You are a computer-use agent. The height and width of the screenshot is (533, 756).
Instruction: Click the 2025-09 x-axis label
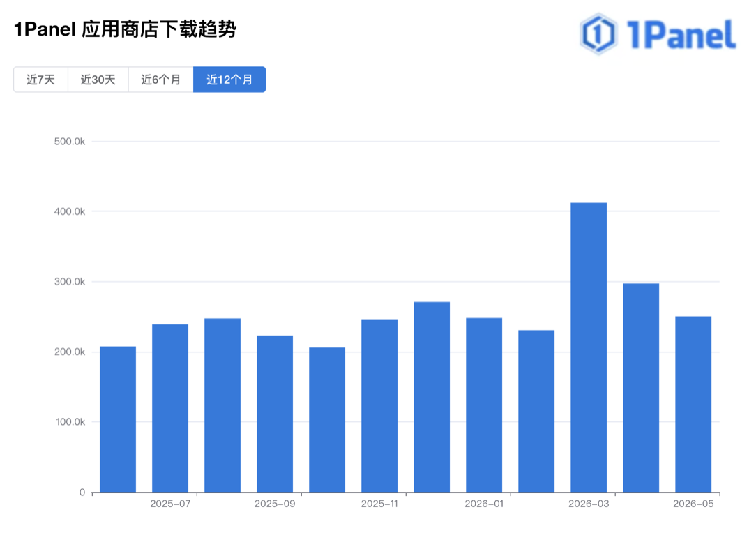click(275, 504)
